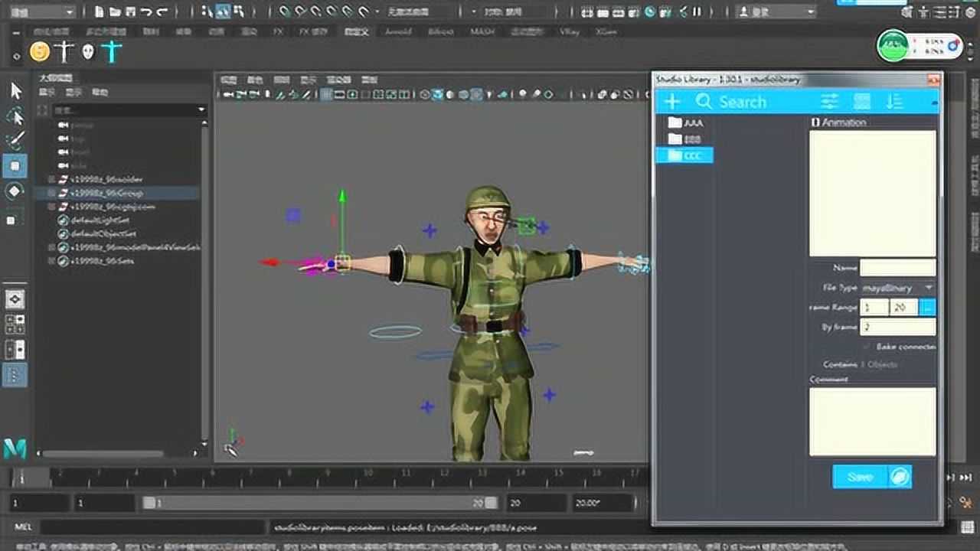
Task: Click the camera snapshot icon beside Save
Action: pos(900,476)
